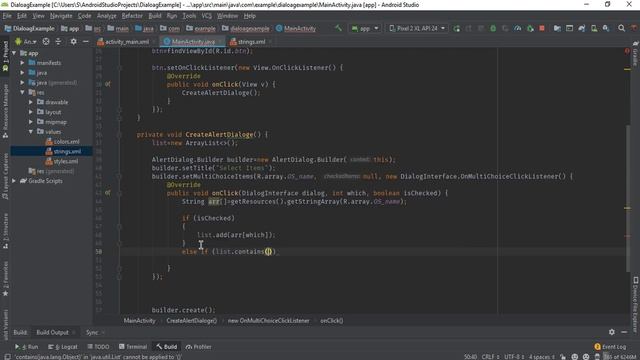Viewport: 640px width, 360px height.
Task: Click the Search Everywhere magnifier icon
Action: click(621, 28)
